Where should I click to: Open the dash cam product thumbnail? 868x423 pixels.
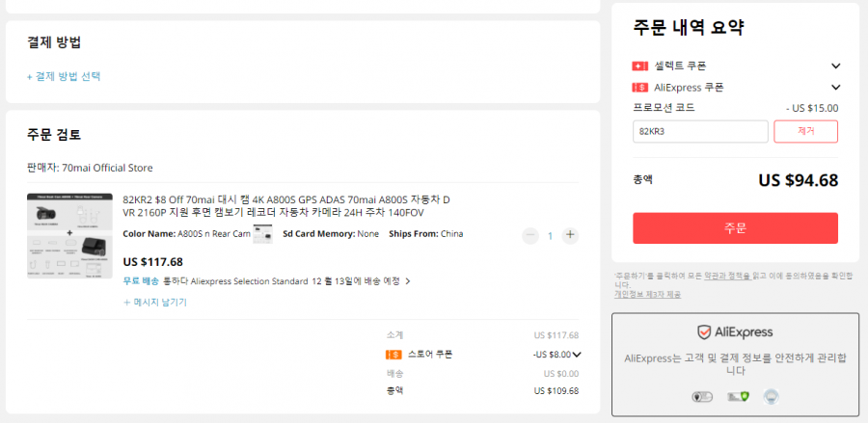[x=69, y=236]
